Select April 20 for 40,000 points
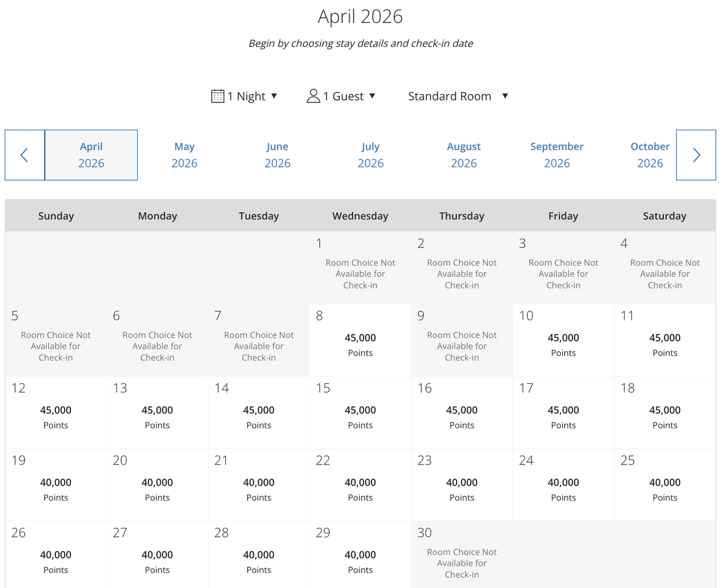 157,485
